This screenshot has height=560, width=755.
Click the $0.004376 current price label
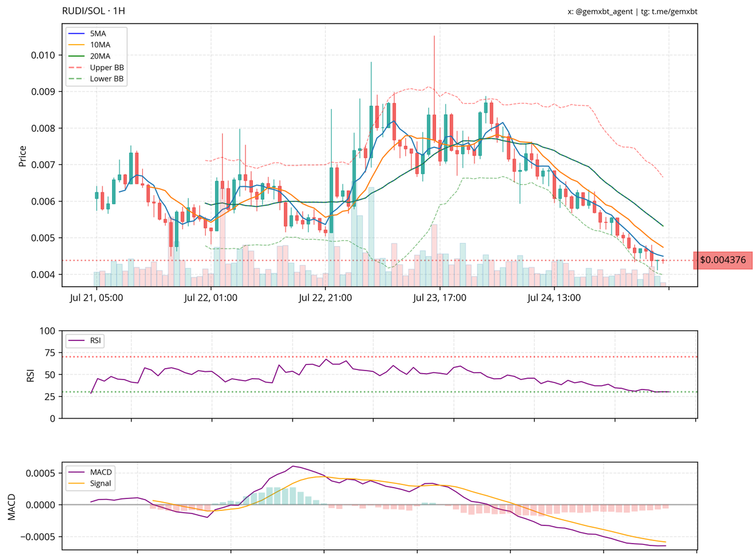click(x=723, y=260)
